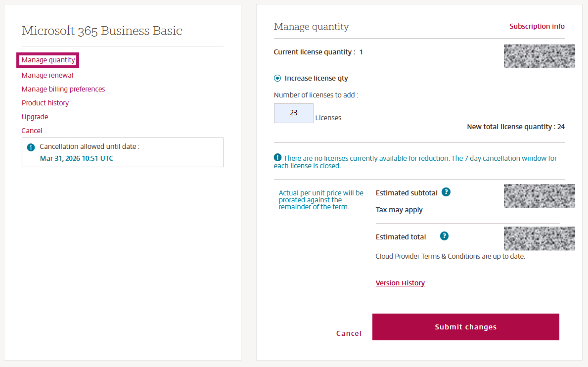588x367 pixels.
Task: View Product history for the subscription
Action: click(45, 103)
